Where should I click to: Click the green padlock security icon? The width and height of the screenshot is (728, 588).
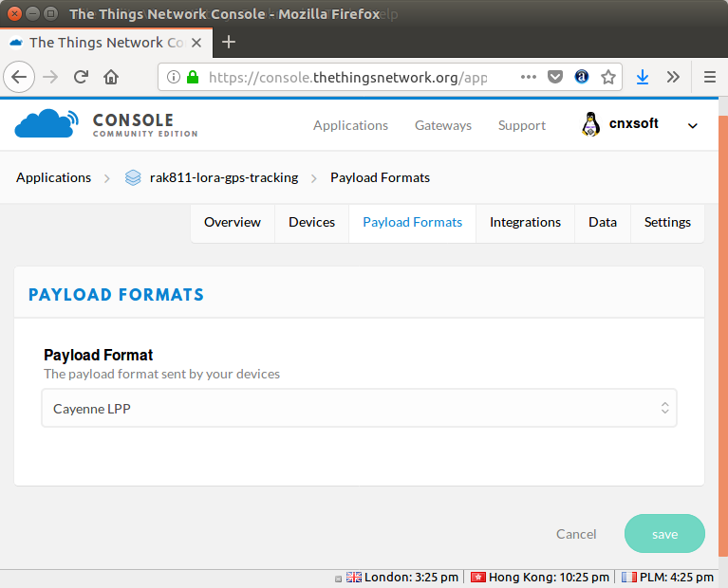pos(193,77)
